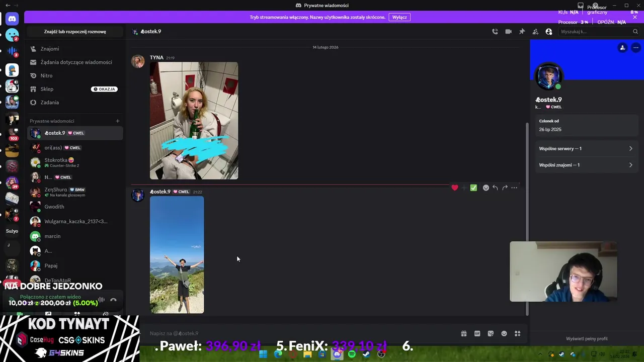
Task: Open the emoji picker in message bar
Action: coord(504,333)
